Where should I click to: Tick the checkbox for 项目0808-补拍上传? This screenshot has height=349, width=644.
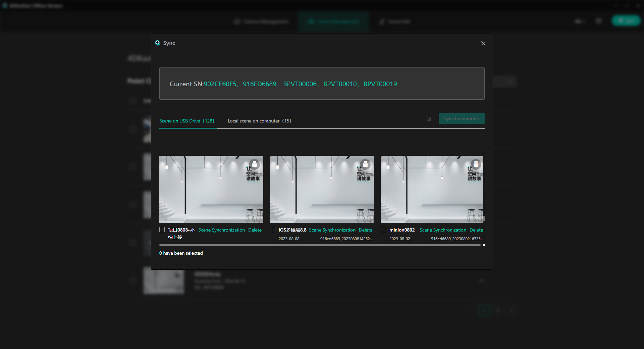[x=162, y=230]
